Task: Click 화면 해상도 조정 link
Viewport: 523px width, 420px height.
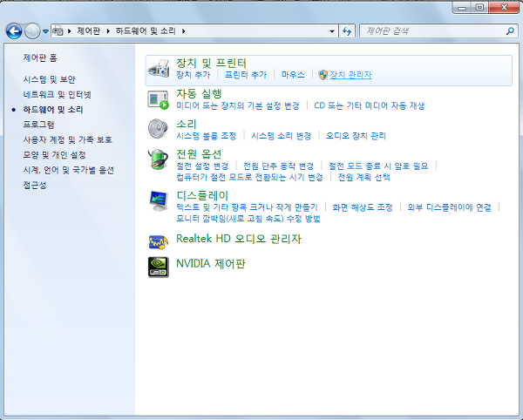Action: pos(363,207)
